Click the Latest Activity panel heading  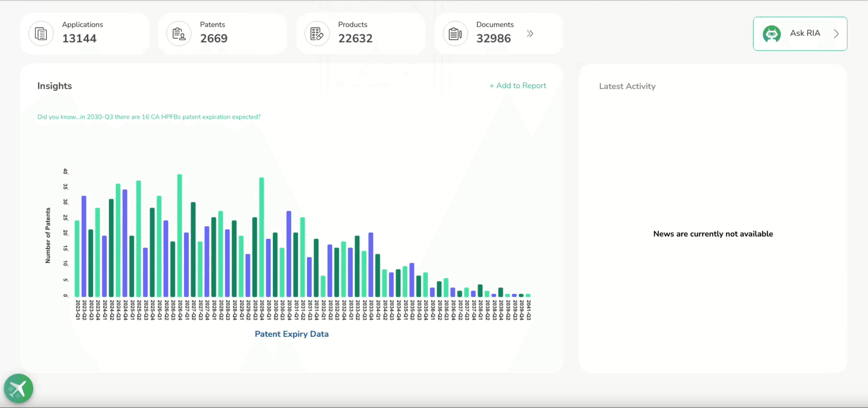pyautogui.click(x=627, y=86)
